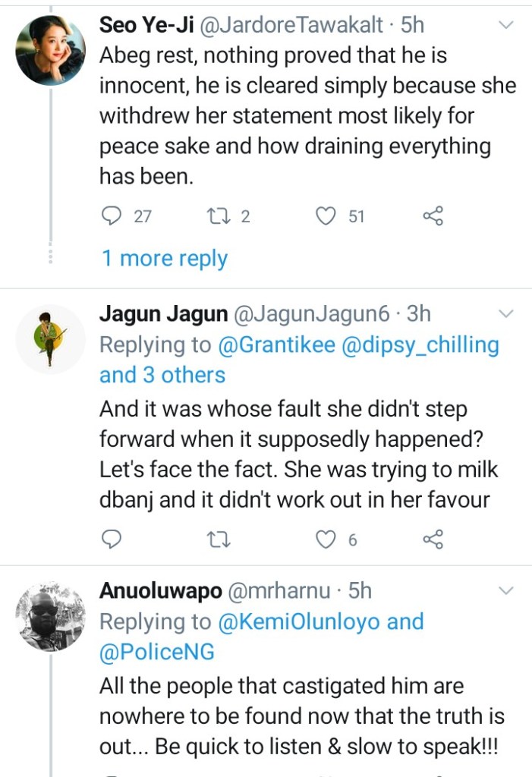Open options chevron on Seo Ye-Ji's tweet
532x777 pixels.
[505, 25]
